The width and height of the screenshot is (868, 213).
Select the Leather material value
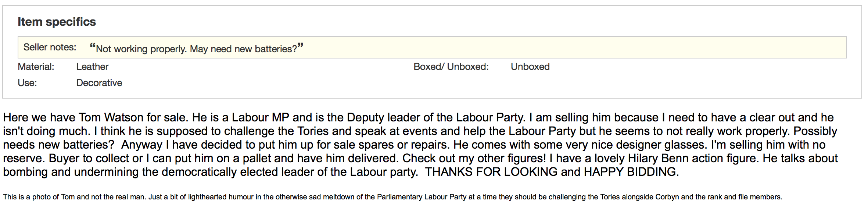click(92, 67)
